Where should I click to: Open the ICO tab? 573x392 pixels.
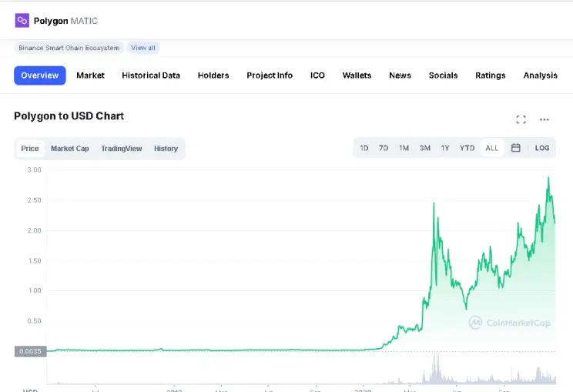[317, 75]
